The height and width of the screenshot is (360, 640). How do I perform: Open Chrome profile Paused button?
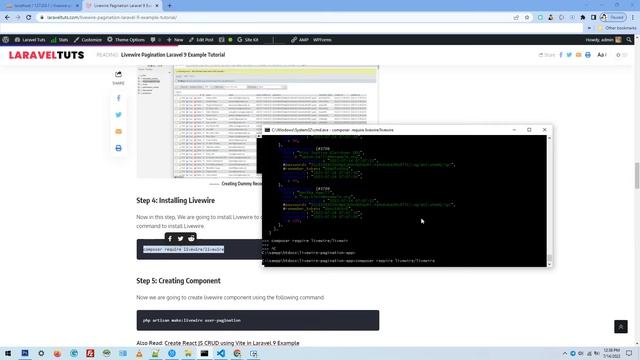pos(613,18)
